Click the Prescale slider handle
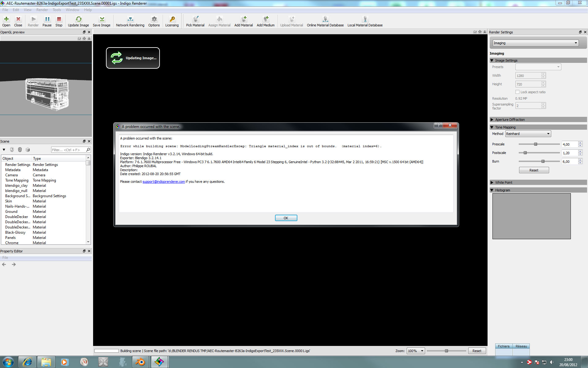The height and width of the screenshot is (368, 588). click(536, 144)
